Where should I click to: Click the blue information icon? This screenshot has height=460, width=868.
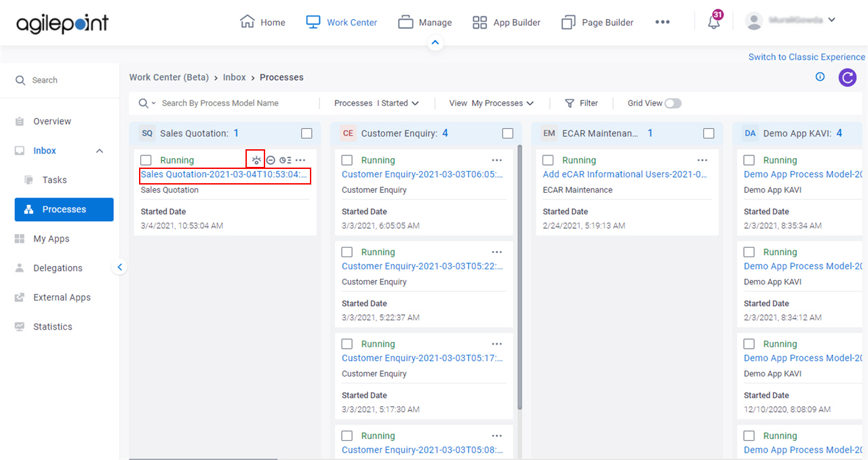[820, 77]
